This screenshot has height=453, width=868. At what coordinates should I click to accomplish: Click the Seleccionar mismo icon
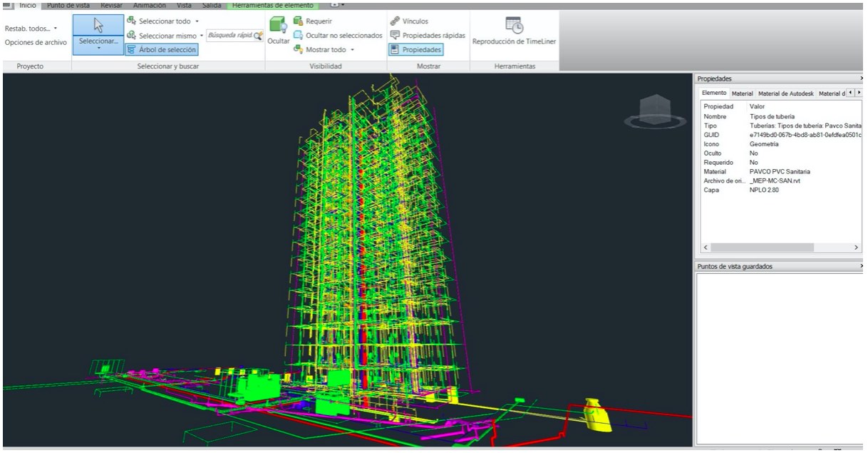point(130,35)
